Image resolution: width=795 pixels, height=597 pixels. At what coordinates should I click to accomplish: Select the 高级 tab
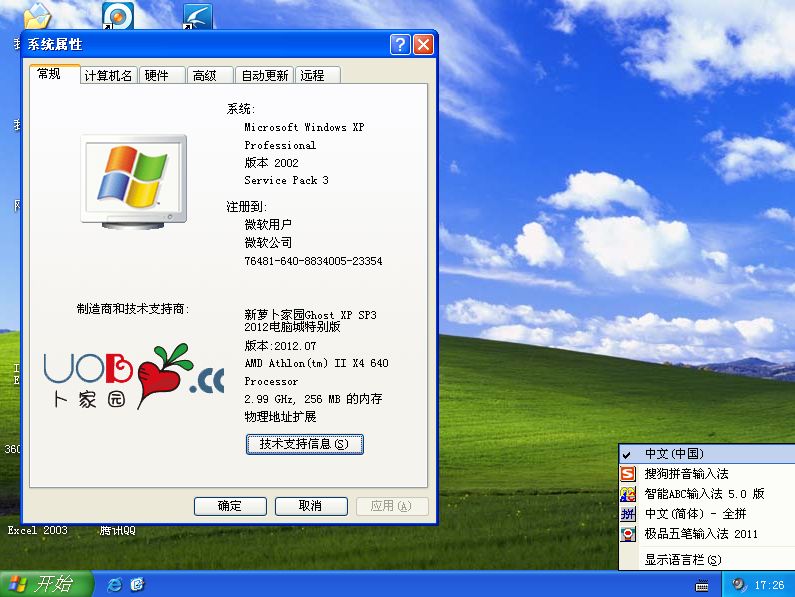point(210,76)
